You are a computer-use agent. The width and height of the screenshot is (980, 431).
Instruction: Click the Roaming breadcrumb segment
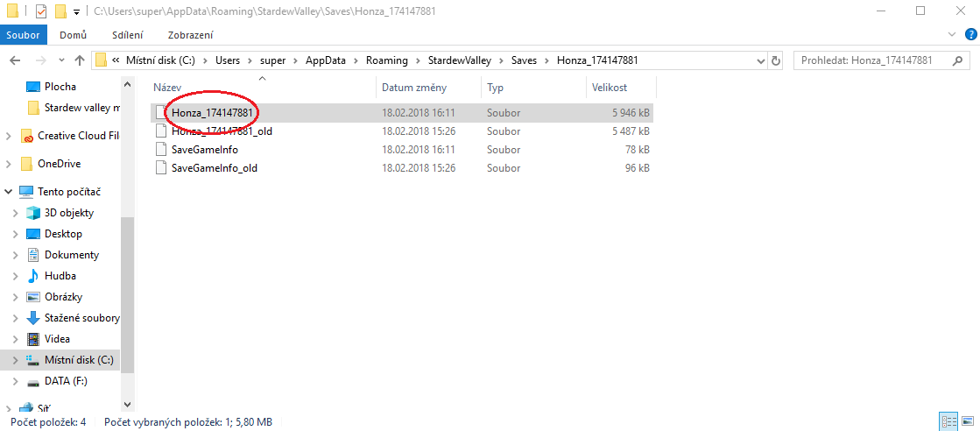[387, 60]
